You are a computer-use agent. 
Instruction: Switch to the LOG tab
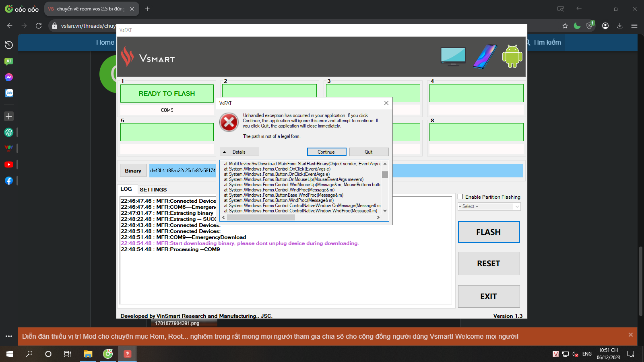(126, 189)
